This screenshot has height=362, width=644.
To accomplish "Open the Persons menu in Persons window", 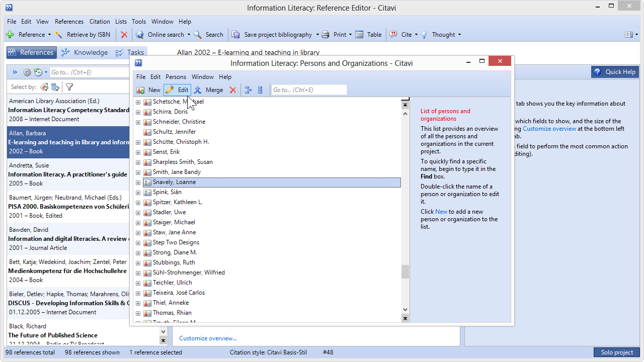I will click(176, 77).
